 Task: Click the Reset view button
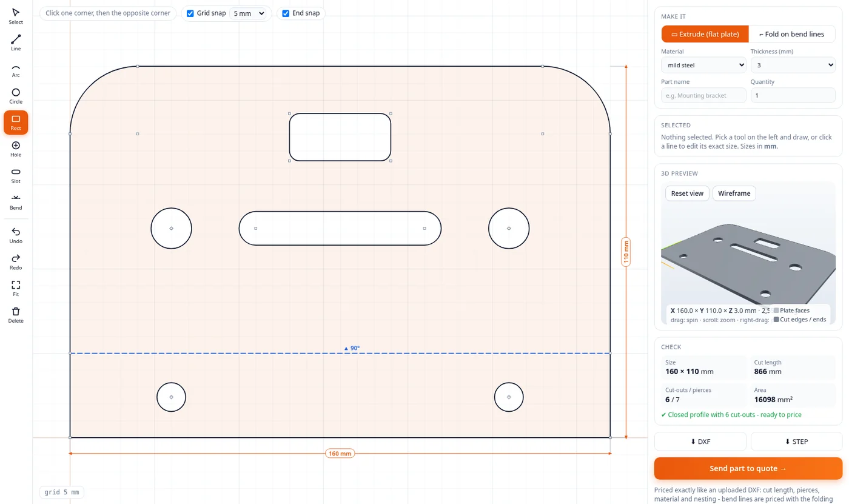click(x=687, y=193)
